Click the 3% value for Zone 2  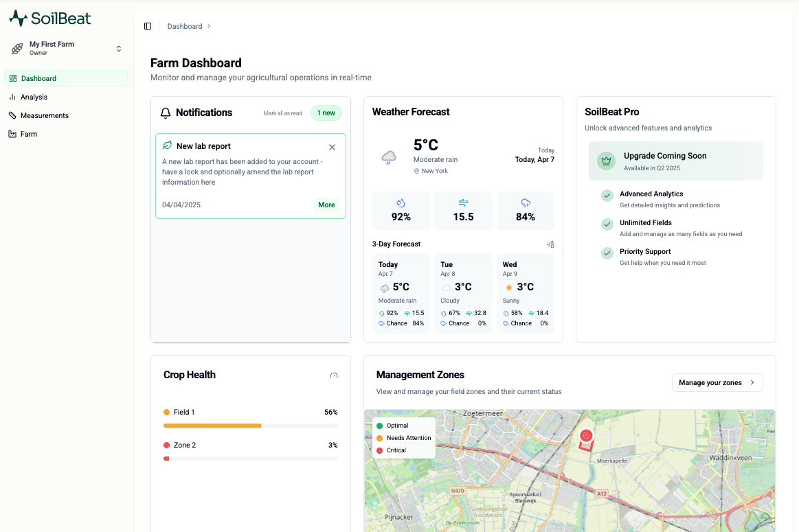click(333, 445)
